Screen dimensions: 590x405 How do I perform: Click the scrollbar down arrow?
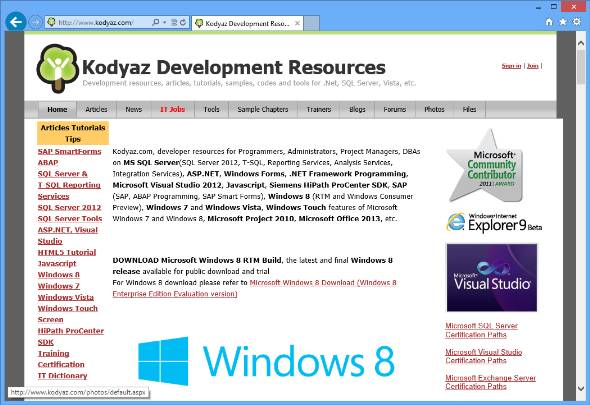tap(581, 388)
